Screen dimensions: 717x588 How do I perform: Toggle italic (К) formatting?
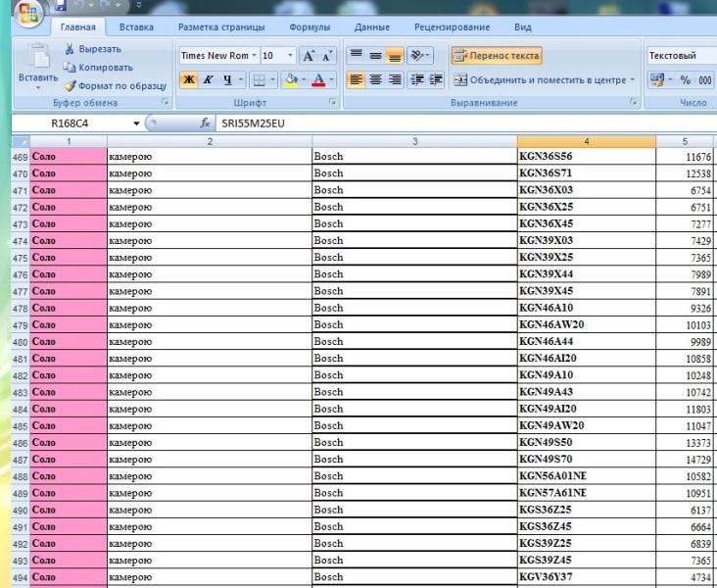point(208,80)
